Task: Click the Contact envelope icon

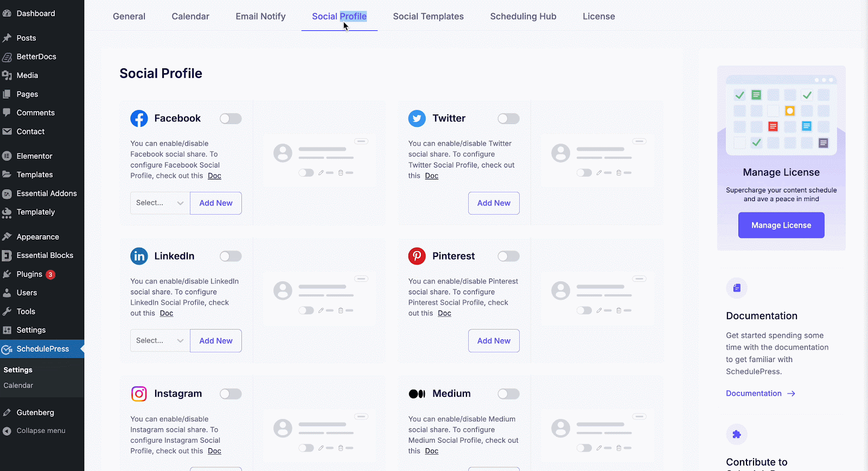Action: 7,132
